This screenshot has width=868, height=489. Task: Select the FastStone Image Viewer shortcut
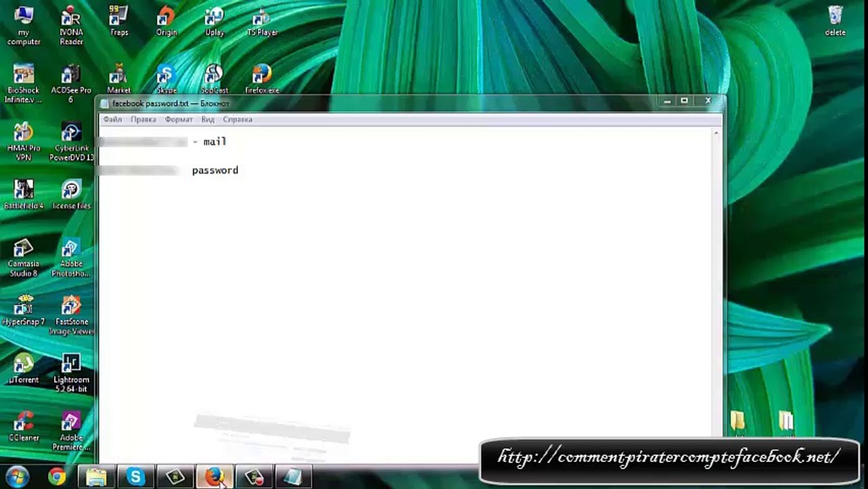pos(71,315)
